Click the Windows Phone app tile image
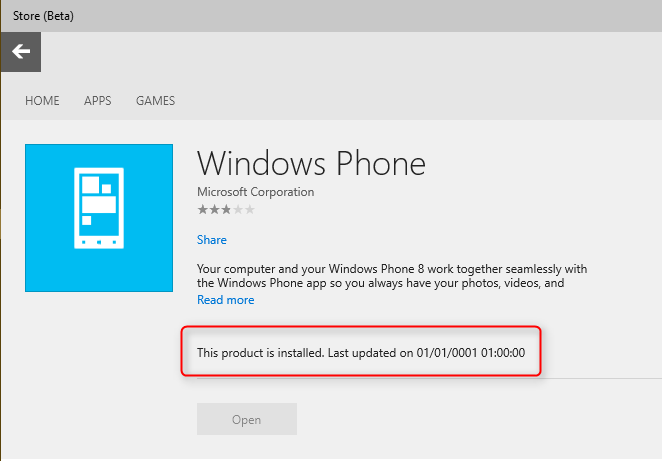 [x=99, y=218]
